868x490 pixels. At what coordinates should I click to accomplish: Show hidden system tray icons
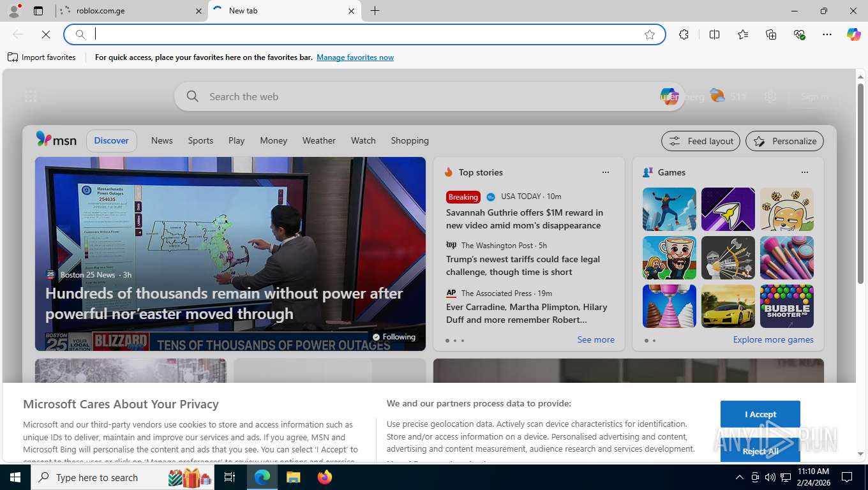pos(739,477)
